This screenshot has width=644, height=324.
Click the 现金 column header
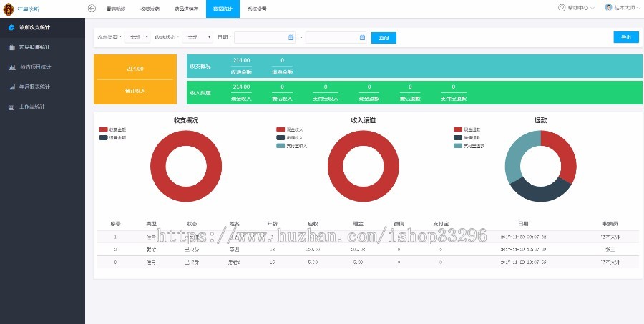point(358,224)
